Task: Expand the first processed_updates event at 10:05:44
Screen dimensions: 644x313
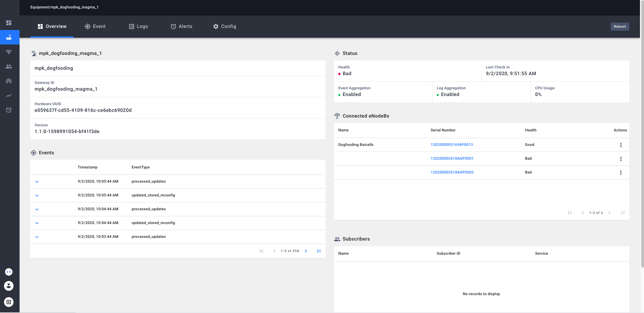Action: pyautogui.click(x=37, y=182)
